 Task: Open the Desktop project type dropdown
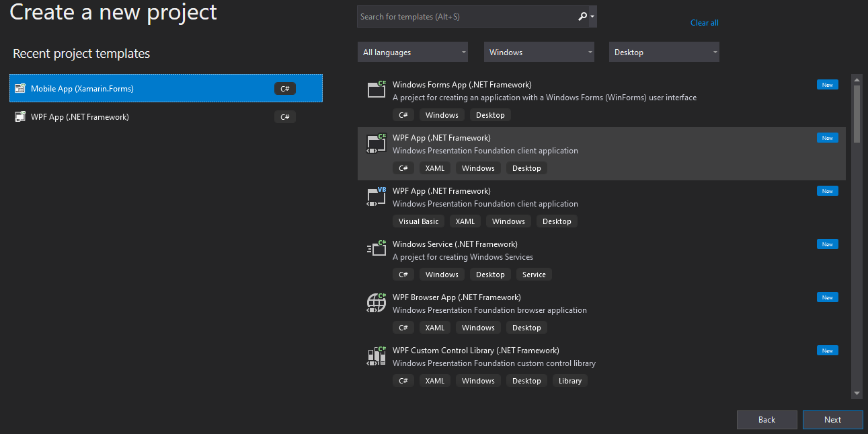[x=664, y=52]
